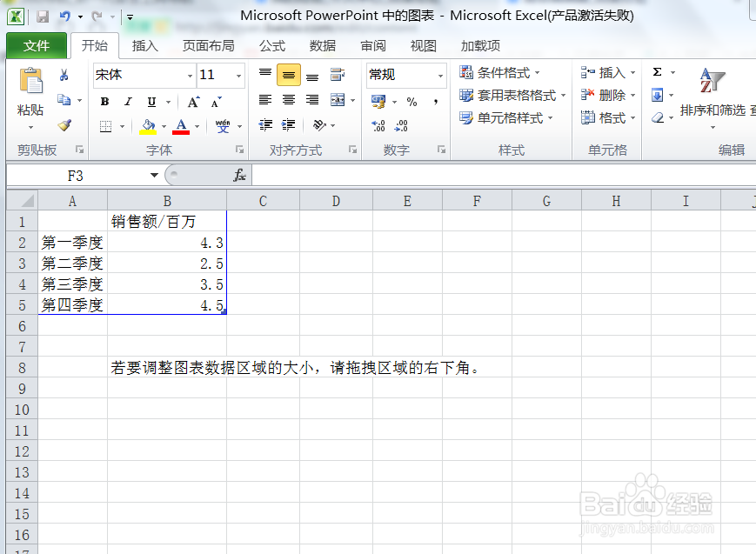Open the 套用表格格式 table format menu
The width and height of the screenshot is (756, 554).
(512, 96)
